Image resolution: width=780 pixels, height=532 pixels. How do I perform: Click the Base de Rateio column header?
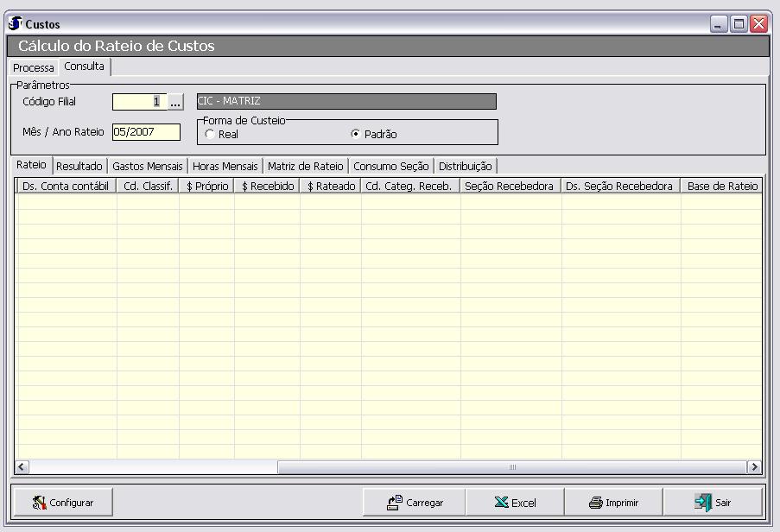(x=721, y=186)
